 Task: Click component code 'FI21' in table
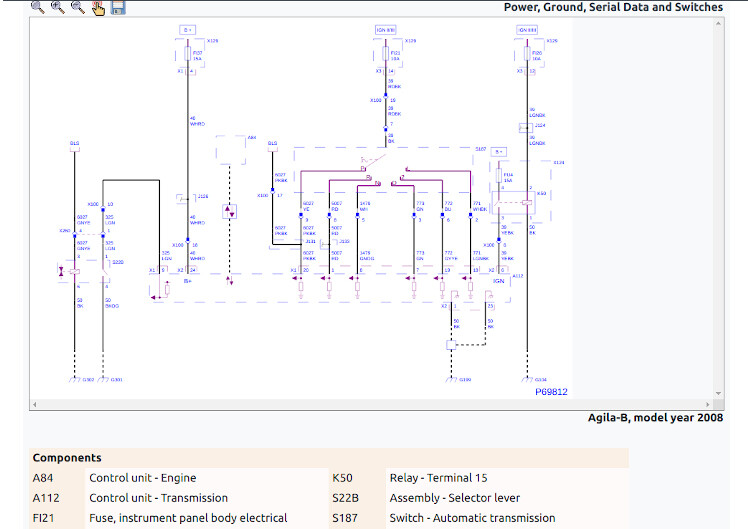tap(43, 518)
